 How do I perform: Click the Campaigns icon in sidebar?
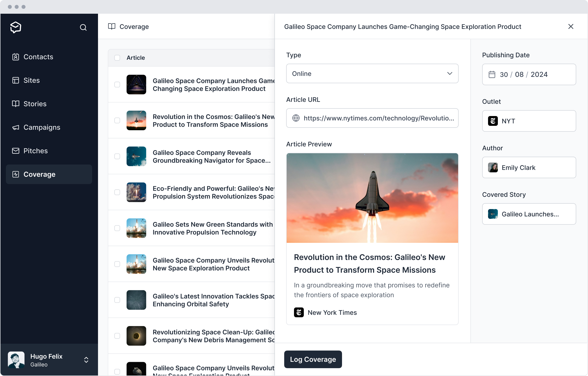click(15, 127)
